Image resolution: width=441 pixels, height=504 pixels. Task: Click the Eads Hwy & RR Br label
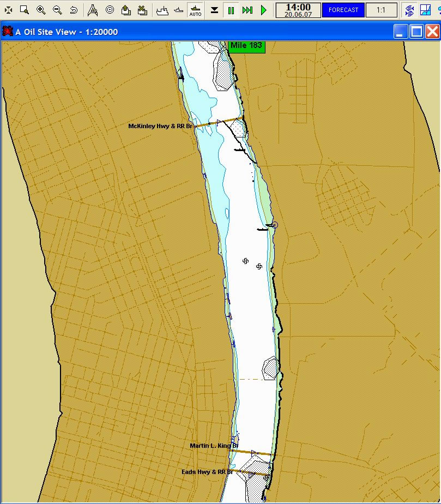(x=208, y=472)
